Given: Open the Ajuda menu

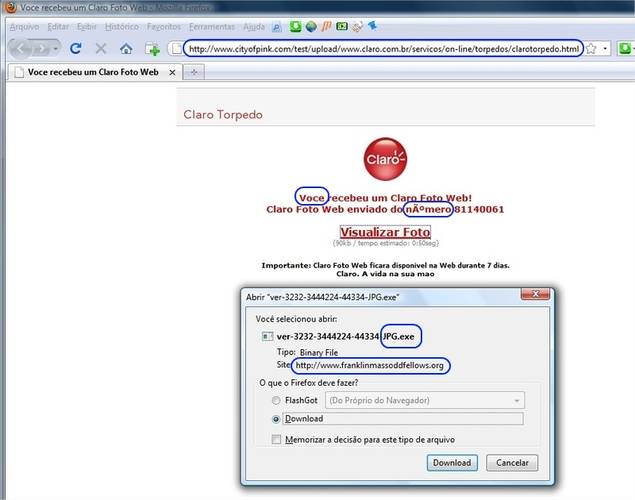Looking at the screenshot, I should pyautogui.click(x=254, y=27).
